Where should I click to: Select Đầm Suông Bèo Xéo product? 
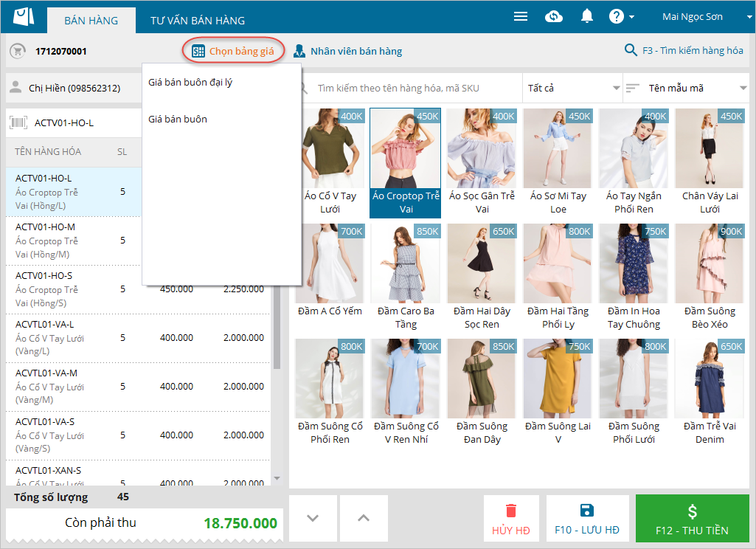click(710, 277)
